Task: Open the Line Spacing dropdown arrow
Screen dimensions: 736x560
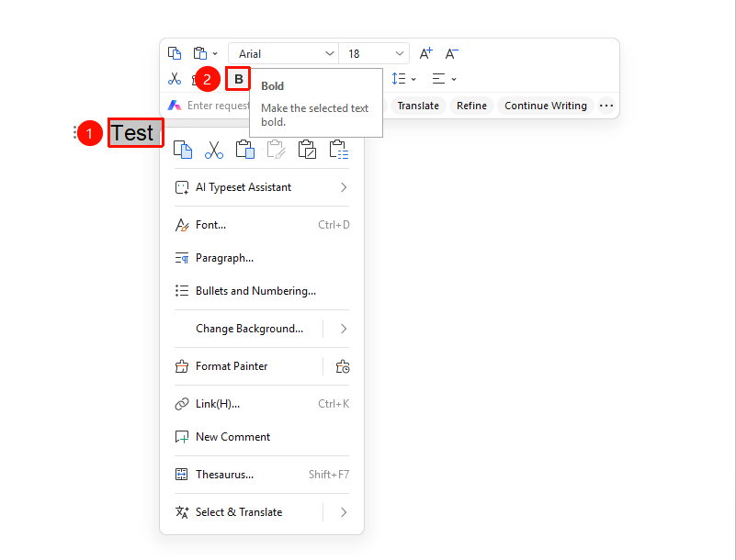Action: (413, 79)
